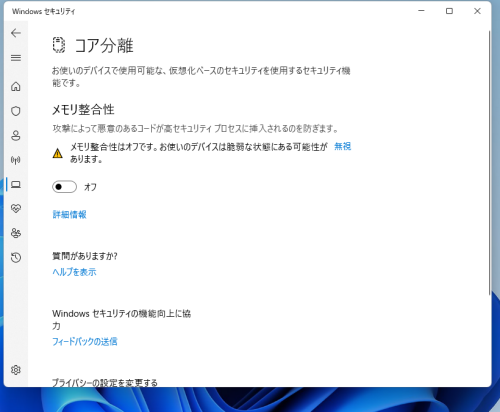Open Device performance & health heart icon
This screenshot has height=412, width=500.
tap(16, 209)
